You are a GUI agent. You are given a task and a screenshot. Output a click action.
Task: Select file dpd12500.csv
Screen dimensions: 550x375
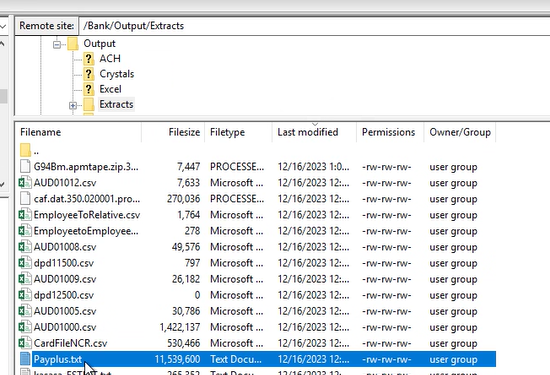[63, 295]
